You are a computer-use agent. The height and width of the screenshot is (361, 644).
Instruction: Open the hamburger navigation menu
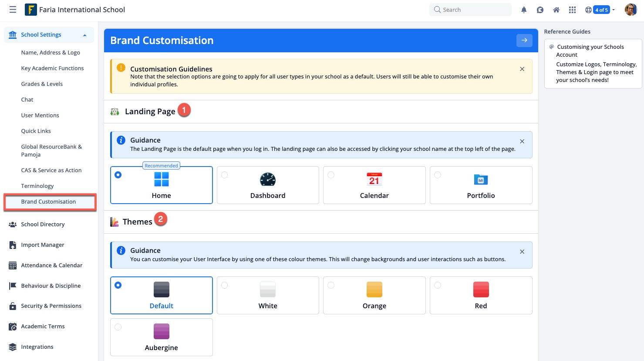13,10
